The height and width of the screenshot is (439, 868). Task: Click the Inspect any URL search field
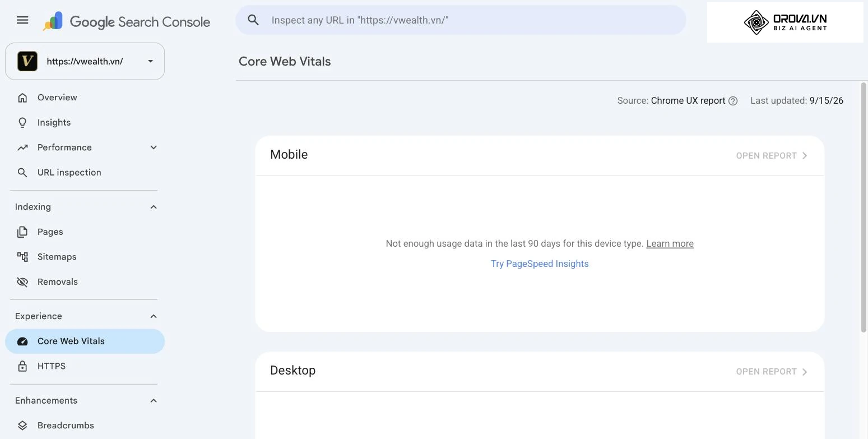click(x=461, y=20)
